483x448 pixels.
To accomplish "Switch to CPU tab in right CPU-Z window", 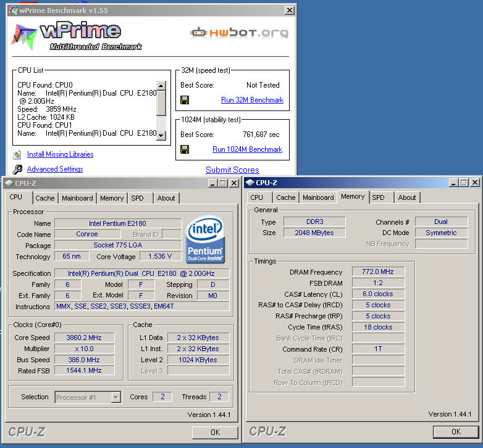I will tap(256, 197).
